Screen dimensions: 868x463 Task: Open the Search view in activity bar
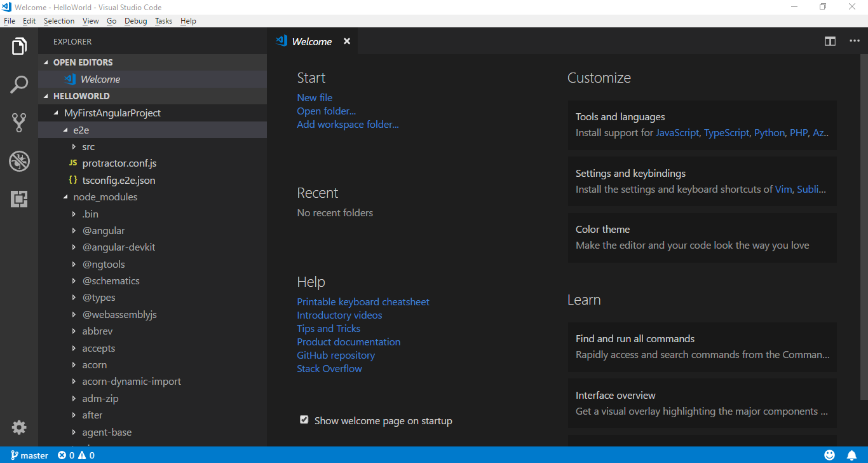pyautogui.click(x=19, y=85)
